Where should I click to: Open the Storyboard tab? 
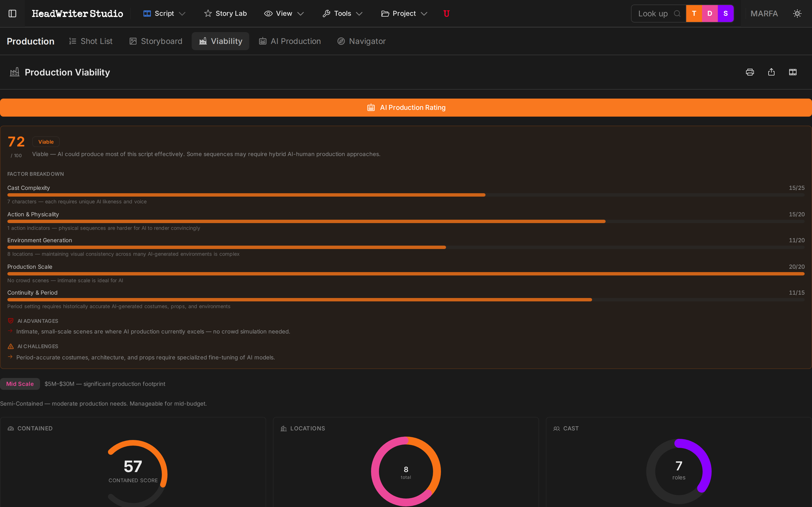tap(156, 41)
